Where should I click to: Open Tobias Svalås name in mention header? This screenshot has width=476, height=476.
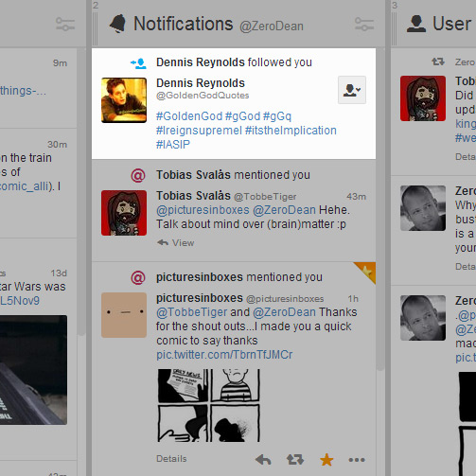click(x=193, y=175)
